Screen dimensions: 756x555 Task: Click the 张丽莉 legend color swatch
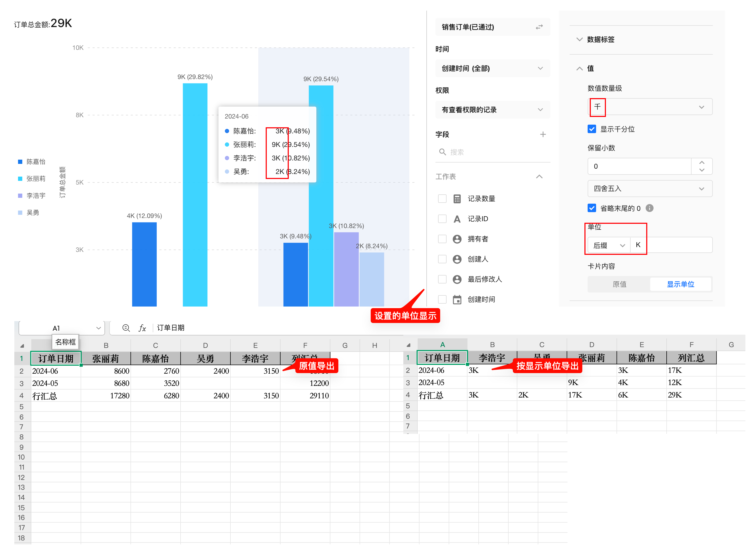[x=20, y=179]
